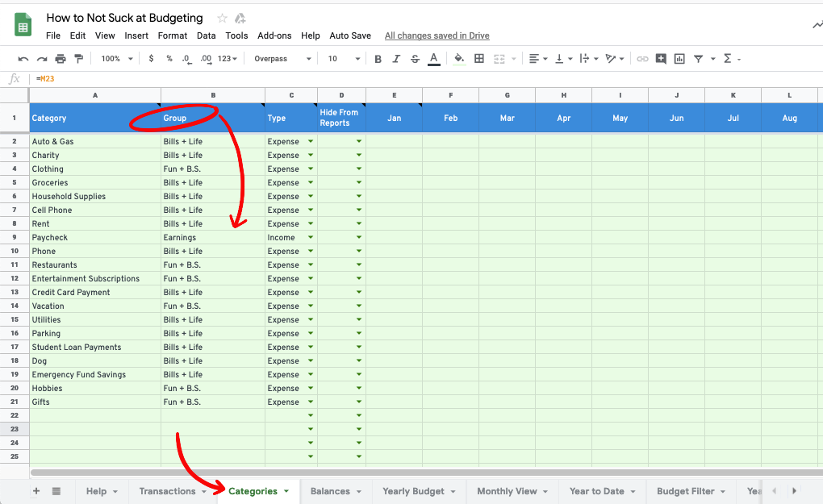Open the File menu
The height and width of the screenshot is (504, 823).
coord(53,35)
